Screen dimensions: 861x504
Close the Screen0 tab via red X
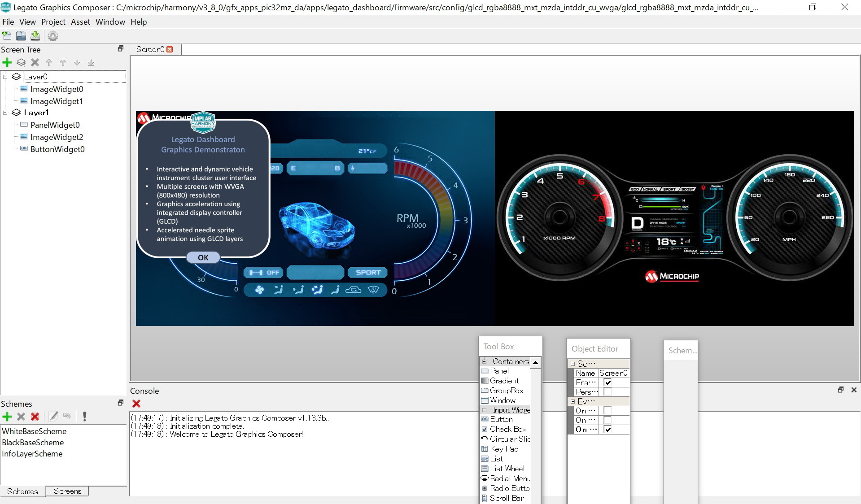[x=170, y=49]
